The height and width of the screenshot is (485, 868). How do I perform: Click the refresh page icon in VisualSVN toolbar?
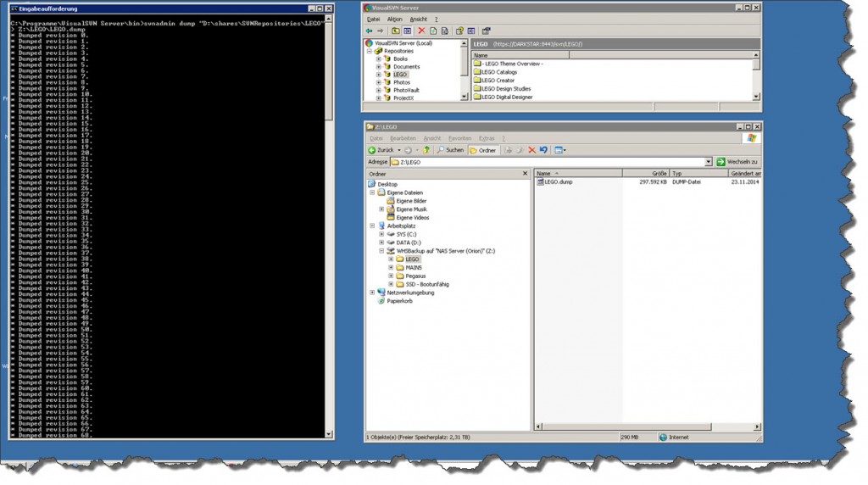[433, 31]
